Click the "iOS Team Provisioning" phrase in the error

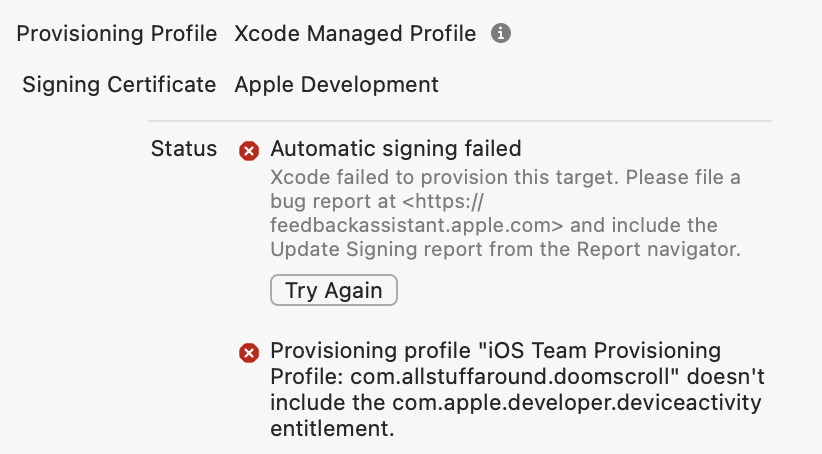tap(605, 350)
